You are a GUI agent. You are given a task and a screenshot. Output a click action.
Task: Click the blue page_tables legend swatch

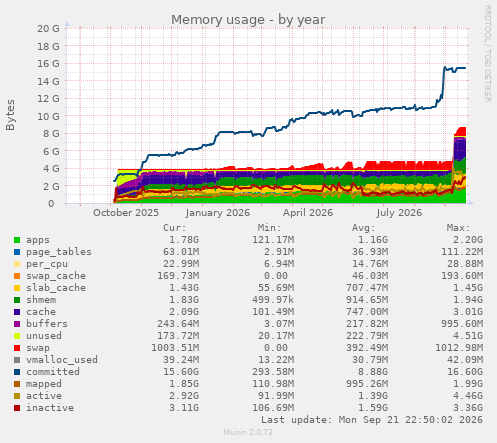(x=17, y=252)
